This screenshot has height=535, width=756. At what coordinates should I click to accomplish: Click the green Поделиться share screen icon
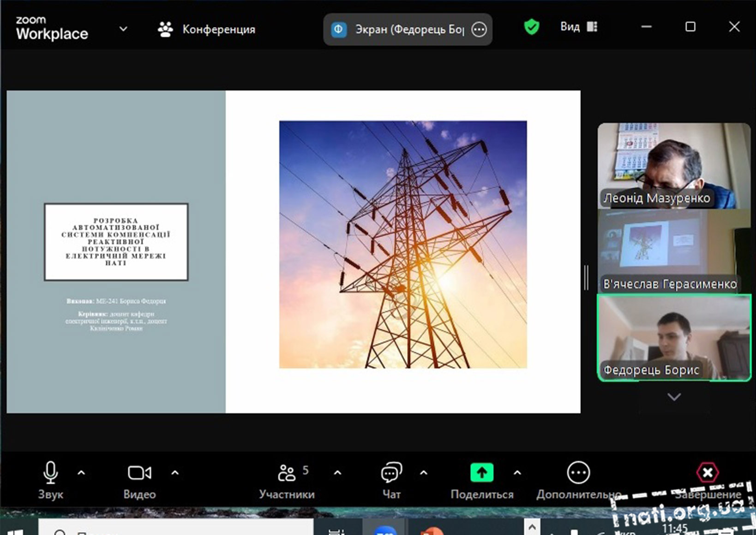point(481,473)
